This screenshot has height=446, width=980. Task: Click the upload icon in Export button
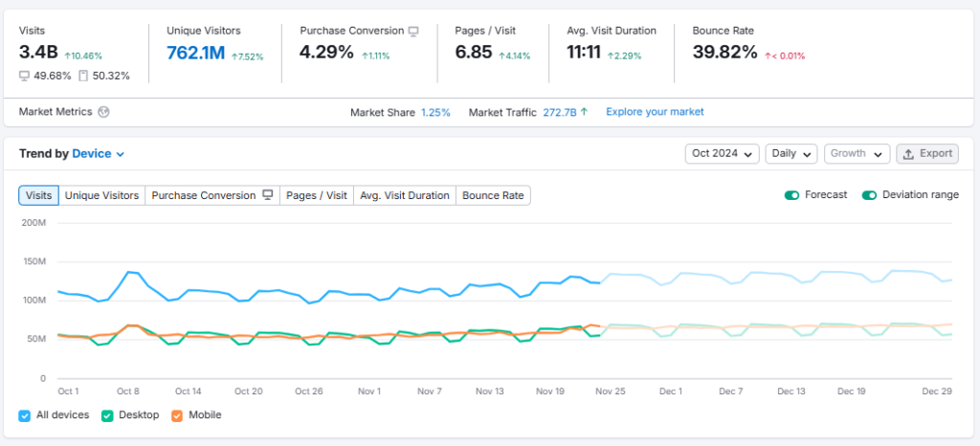pyautogui.click(x=908, y=153)
